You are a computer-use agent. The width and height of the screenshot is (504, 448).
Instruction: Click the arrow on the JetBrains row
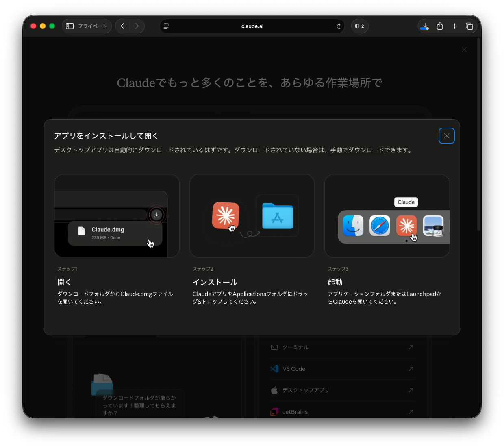pyautogui.click(x=411, y=412)
